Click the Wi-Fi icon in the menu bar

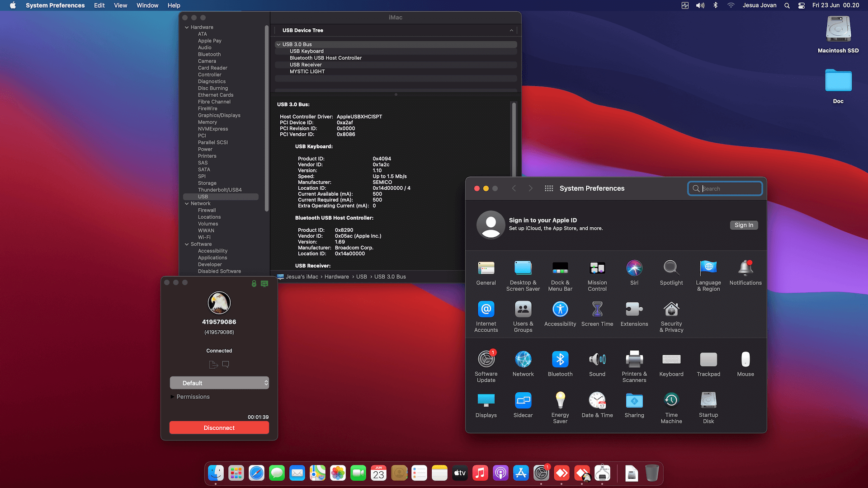click(731, 5)
